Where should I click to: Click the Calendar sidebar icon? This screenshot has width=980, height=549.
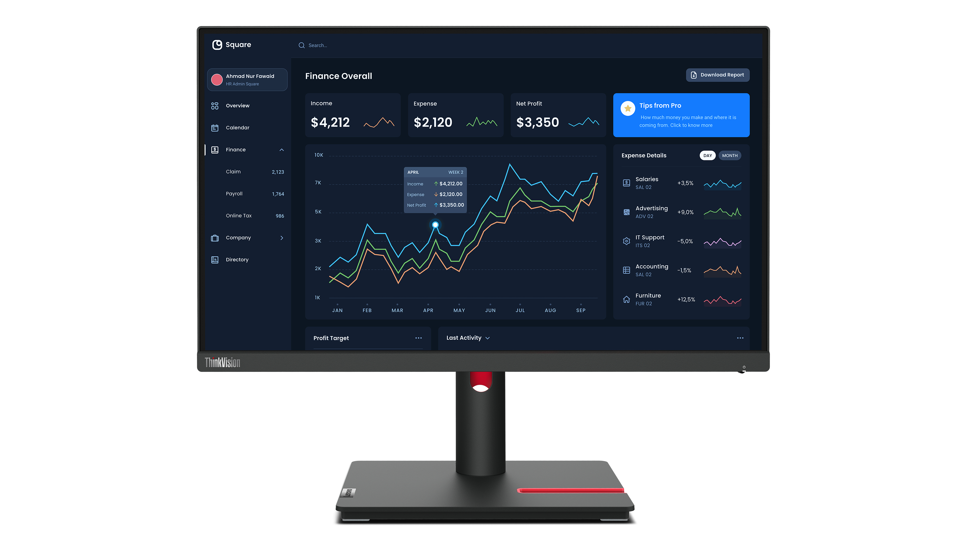click(215, 127)
